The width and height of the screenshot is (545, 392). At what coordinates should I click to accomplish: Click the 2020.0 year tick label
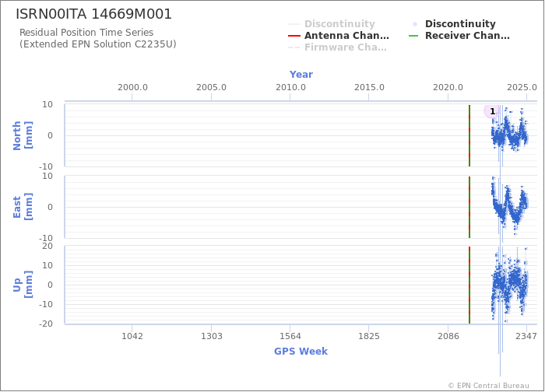click(448, 87)
